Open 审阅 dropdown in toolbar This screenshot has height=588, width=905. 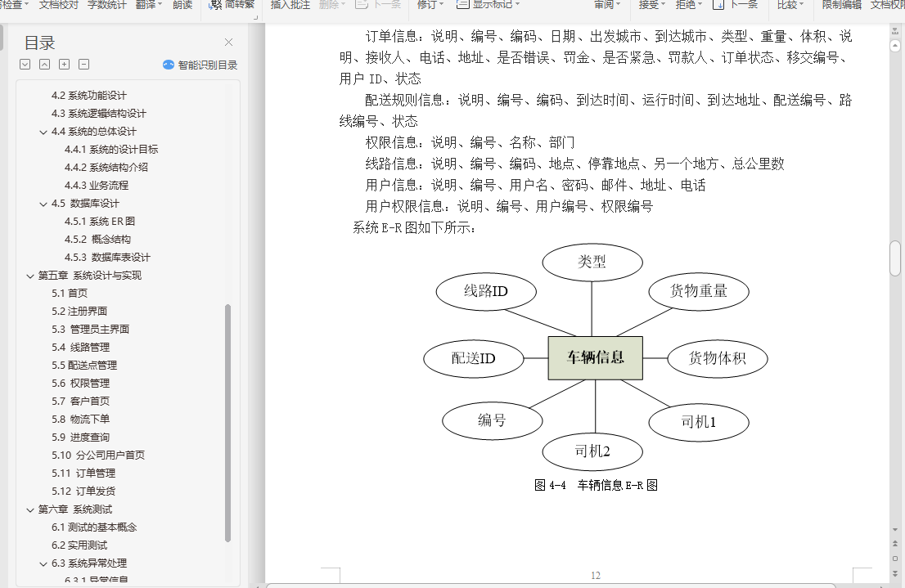tap(608, 5)
